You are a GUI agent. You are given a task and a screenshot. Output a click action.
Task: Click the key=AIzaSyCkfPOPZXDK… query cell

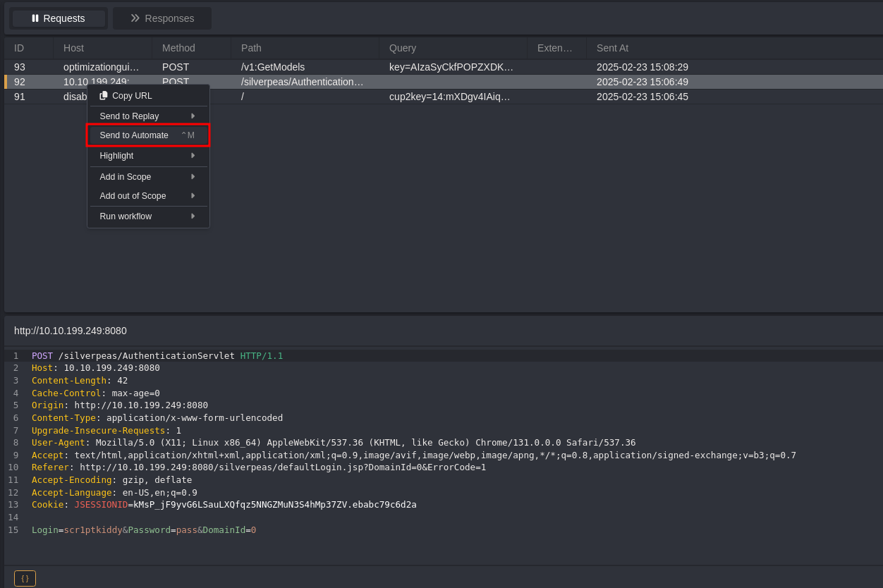(451, 67)
